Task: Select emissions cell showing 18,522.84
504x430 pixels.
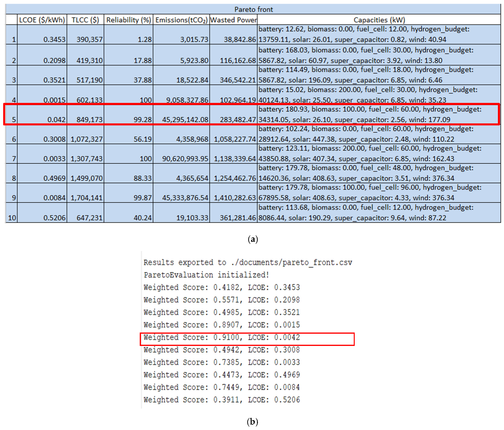Action: pos(181,75)
